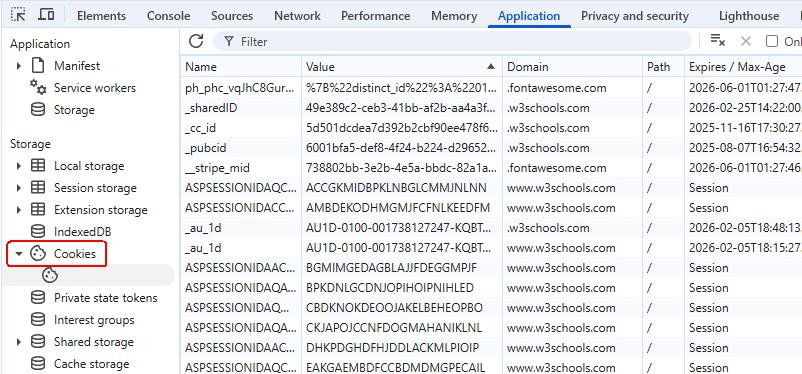Select the Service workers item

[95, 87]
